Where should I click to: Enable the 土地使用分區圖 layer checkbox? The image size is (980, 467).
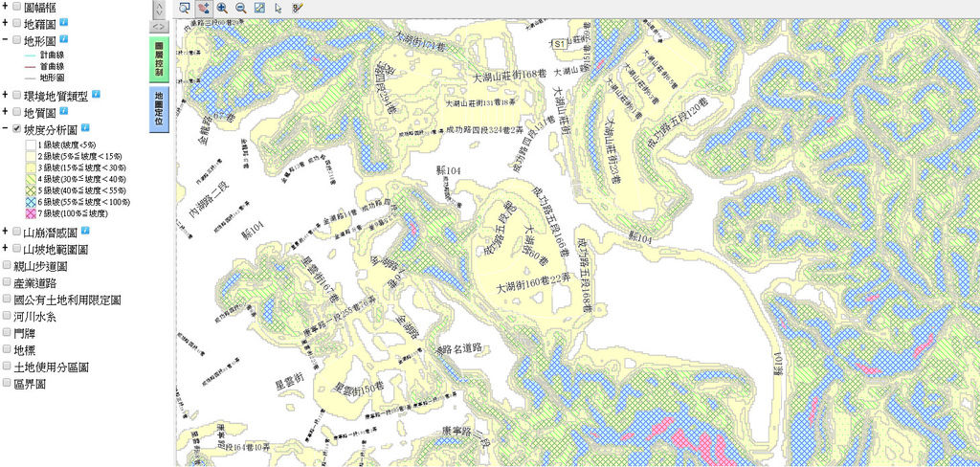[x=7, y=367]
